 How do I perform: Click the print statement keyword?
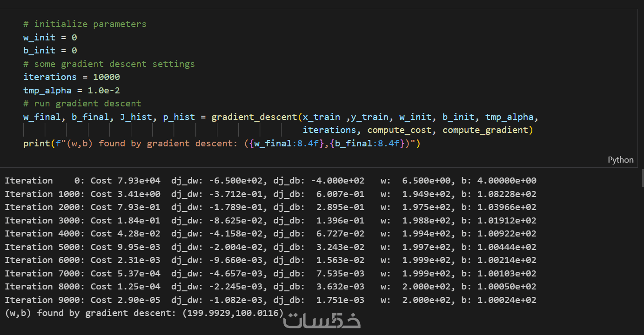(36, 144)
